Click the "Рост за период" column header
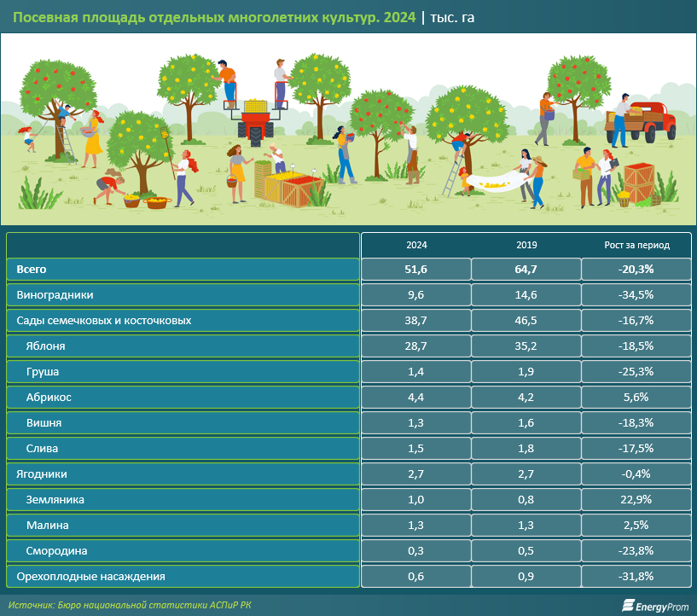 [636, 245]
